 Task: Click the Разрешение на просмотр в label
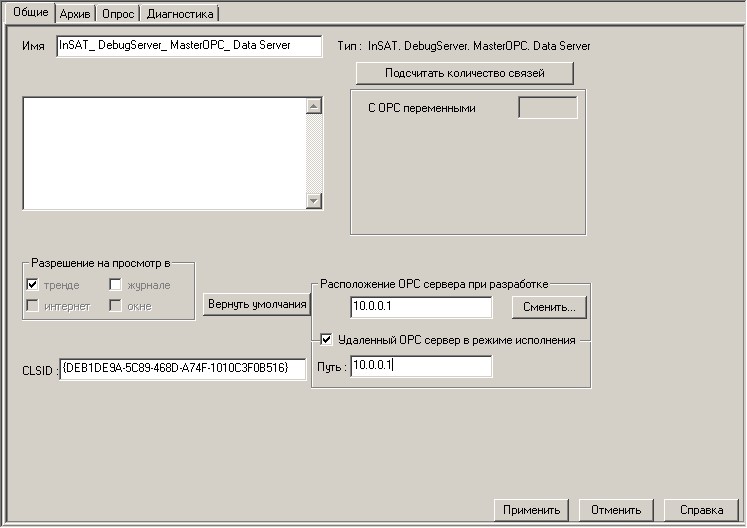coord(101,263)
